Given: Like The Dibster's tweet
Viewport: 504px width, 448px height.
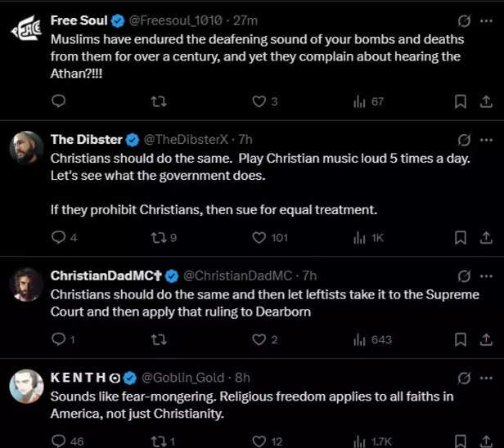Looking at the screenshot, I should tap(259, 238).
